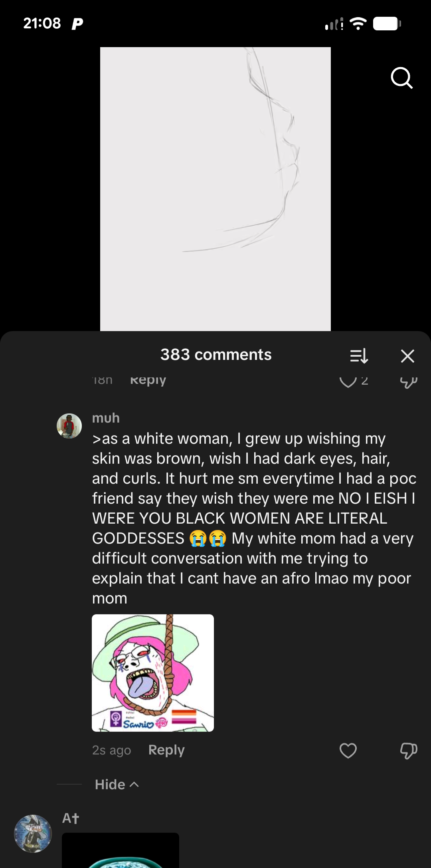
Task: Tap the A† username
Action: (71, 818)
